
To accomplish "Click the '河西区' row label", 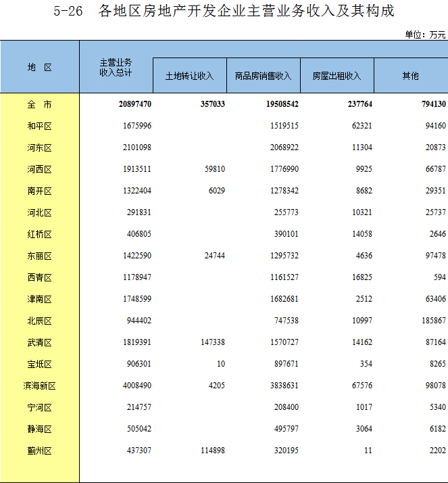I will click(x=39, y=169).
